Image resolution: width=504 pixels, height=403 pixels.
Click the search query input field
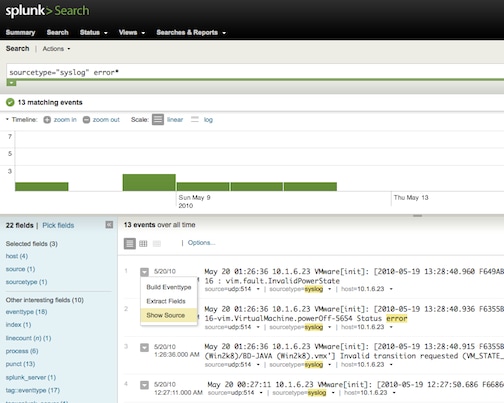[255, 72]
